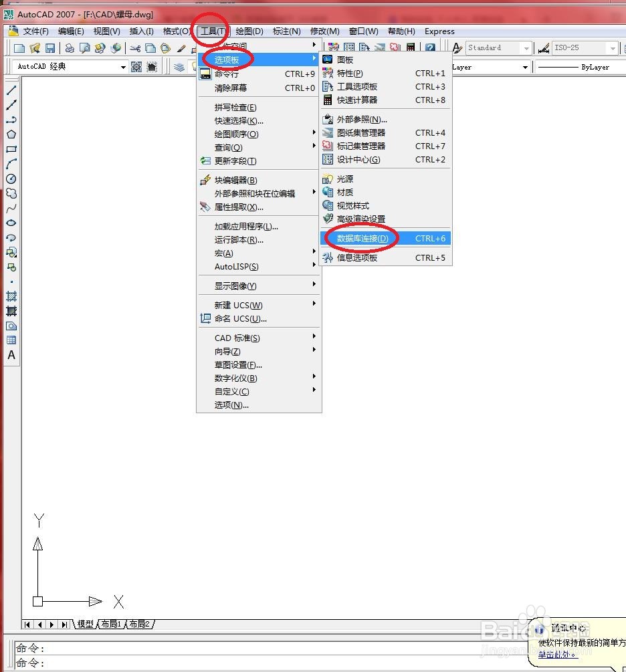Image resolution: width=626 pixels, height=672 pixels.
Task: Choose 快速计算器 menu entry
Action: (385, 100)
